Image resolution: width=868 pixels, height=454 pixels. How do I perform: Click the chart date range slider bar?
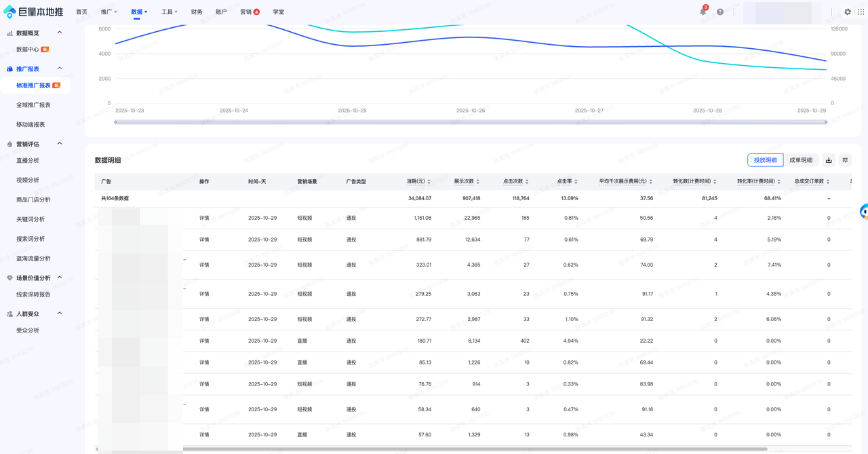point(471,122)
